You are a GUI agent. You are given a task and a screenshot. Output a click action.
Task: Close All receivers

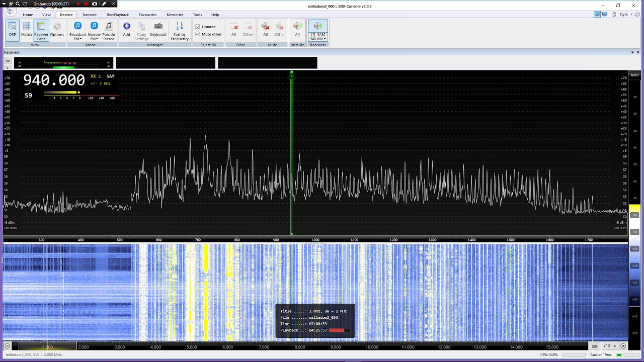pyautogui.click(x=233, y=30)
